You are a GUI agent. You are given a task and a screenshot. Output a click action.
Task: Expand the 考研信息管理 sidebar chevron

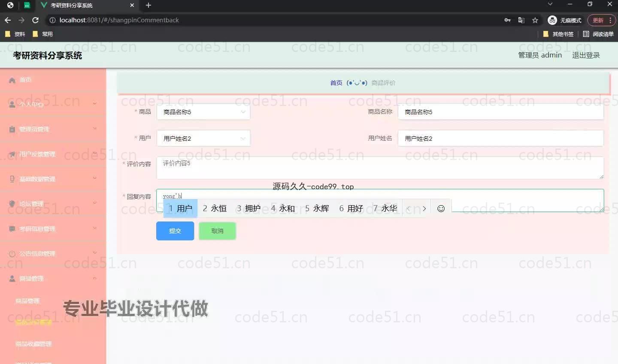pos(95,228)
